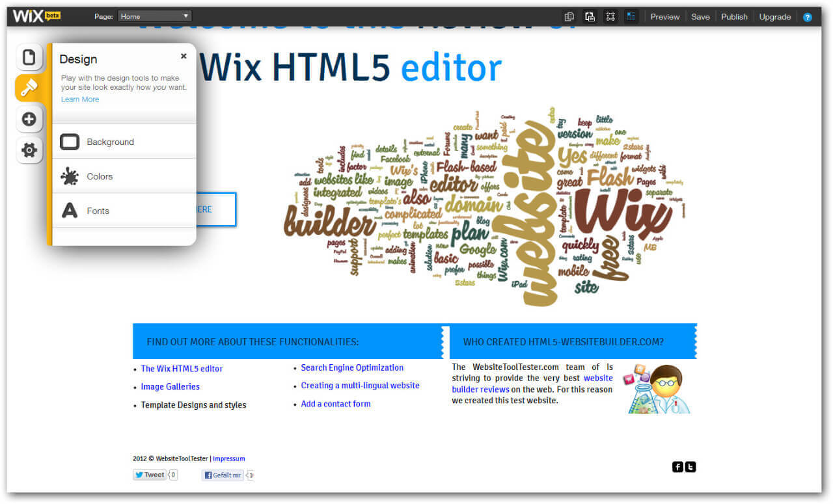Toggle the snap-to-objects toolbar icon
This screenshot has height=504, width=833.
click(610, 17)
